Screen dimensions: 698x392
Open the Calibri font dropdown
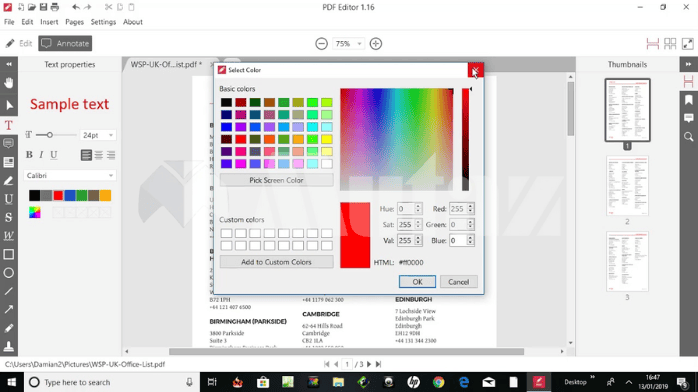pos(70,175)
